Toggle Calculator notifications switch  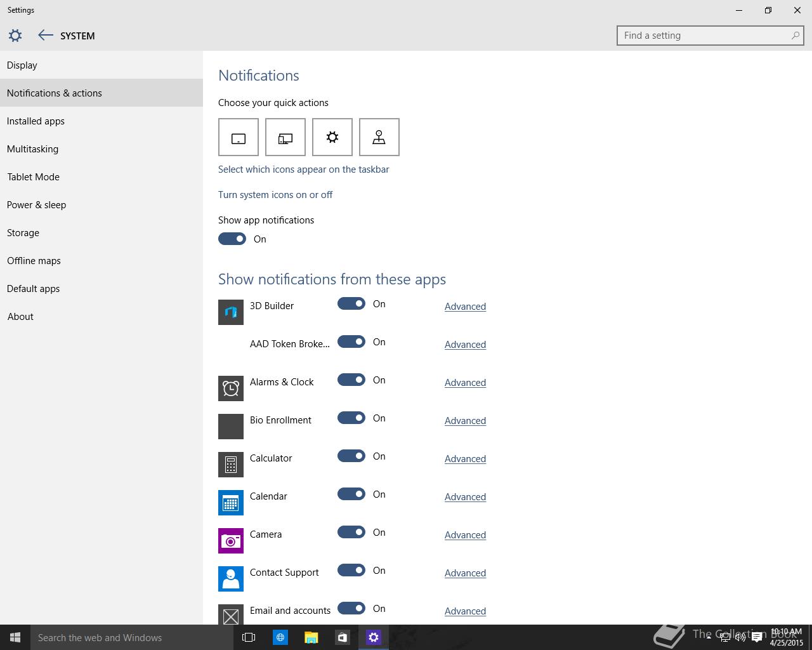click(x=351, y=456)
